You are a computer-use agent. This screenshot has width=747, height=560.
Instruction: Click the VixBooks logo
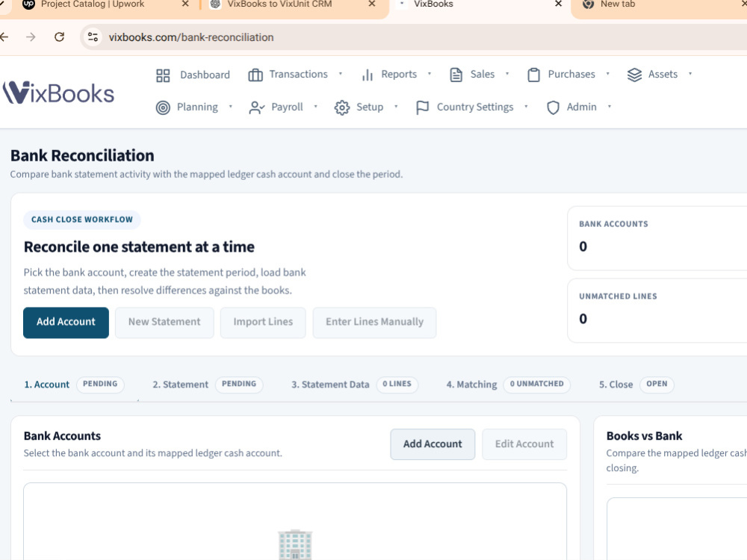click(x=58, y=93)
